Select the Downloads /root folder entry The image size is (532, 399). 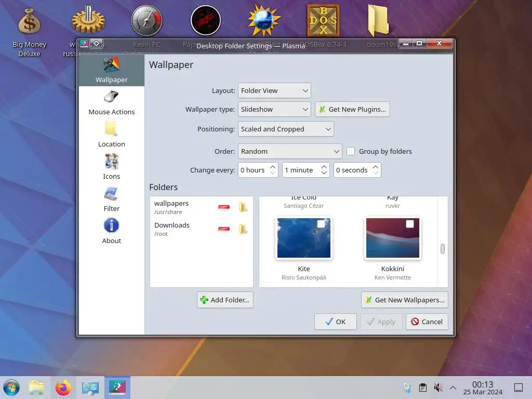tap(202, 229)
